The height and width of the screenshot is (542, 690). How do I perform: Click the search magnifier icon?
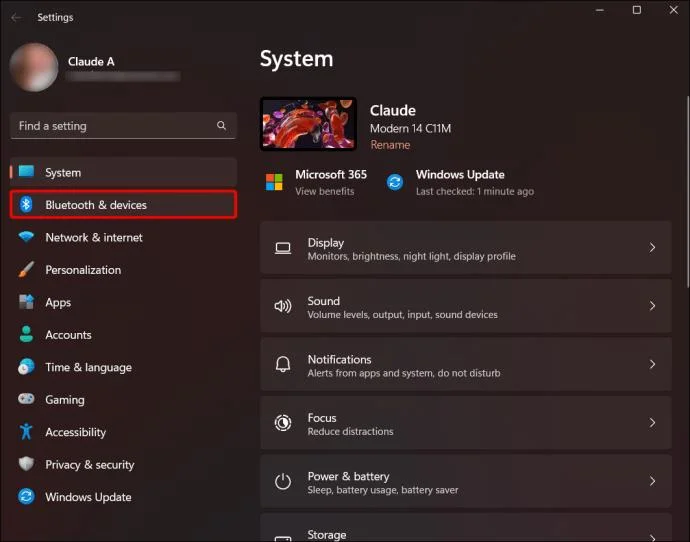tap(221, 126)
